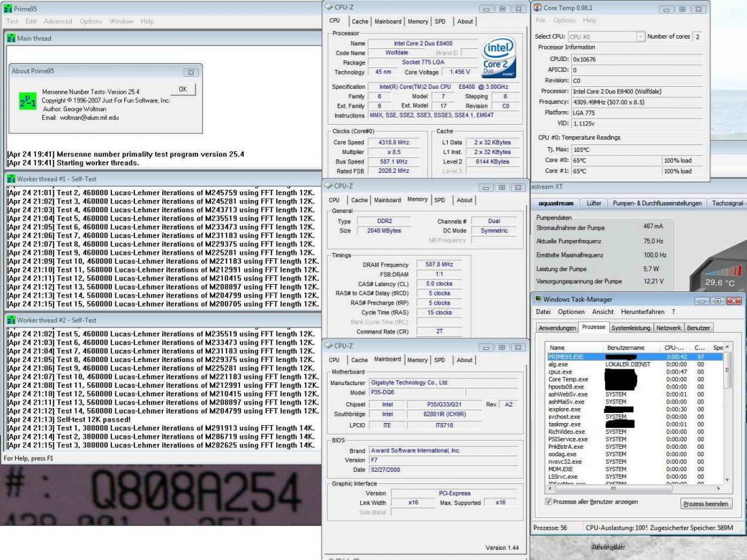The image size is (747, 560).
Task: Open the Window menu in Prime95
Action: point(121,22)
